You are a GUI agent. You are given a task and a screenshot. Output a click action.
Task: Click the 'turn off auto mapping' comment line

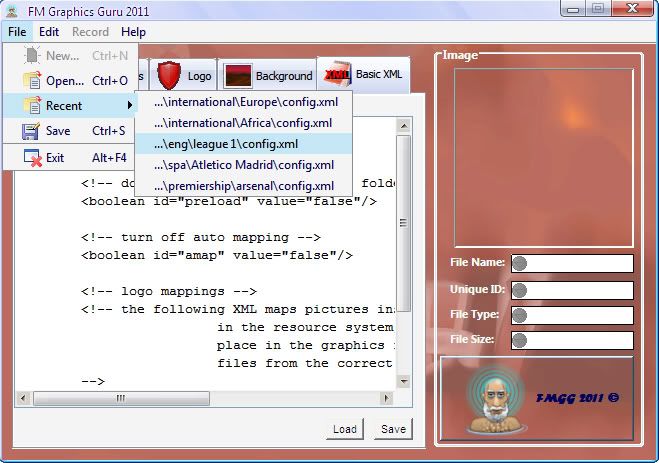pyautogui.click(x=201, y=237)
